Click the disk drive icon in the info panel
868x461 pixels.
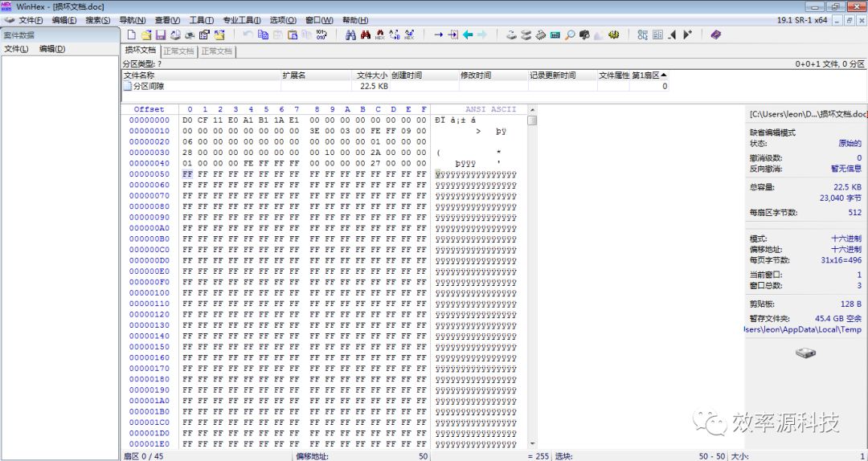pyautogui.click(x=805, y=353)
